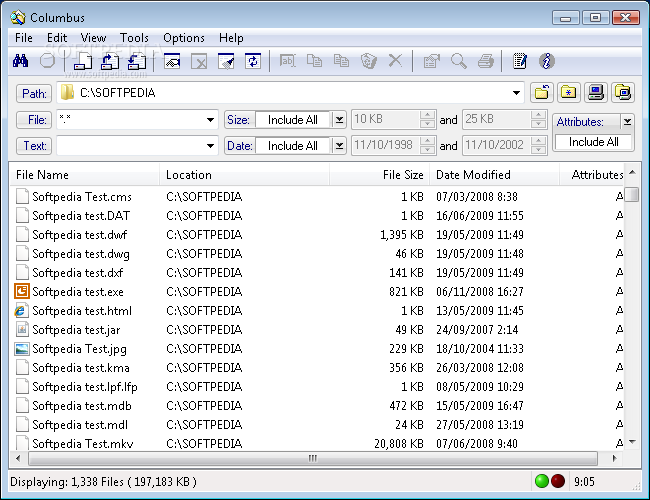This screenshot has height=500, width=650.
Task: Open the Help menu
Action: [x=231, y=38]
